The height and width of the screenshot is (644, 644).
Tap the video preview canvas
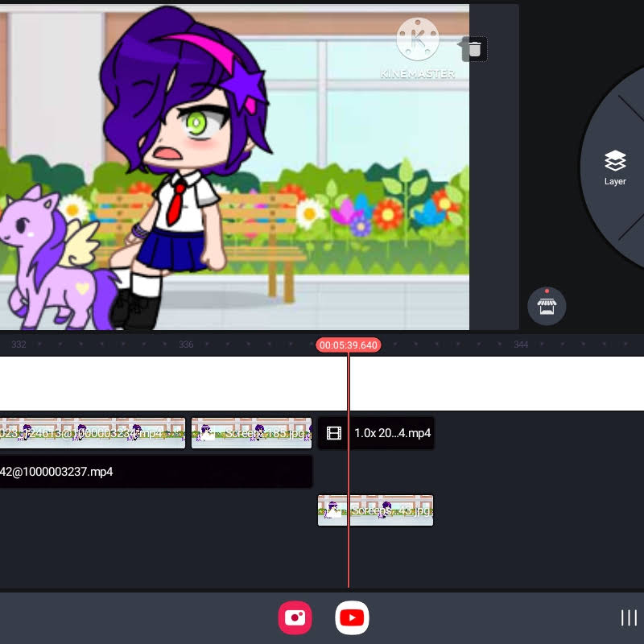pos(234,167)
